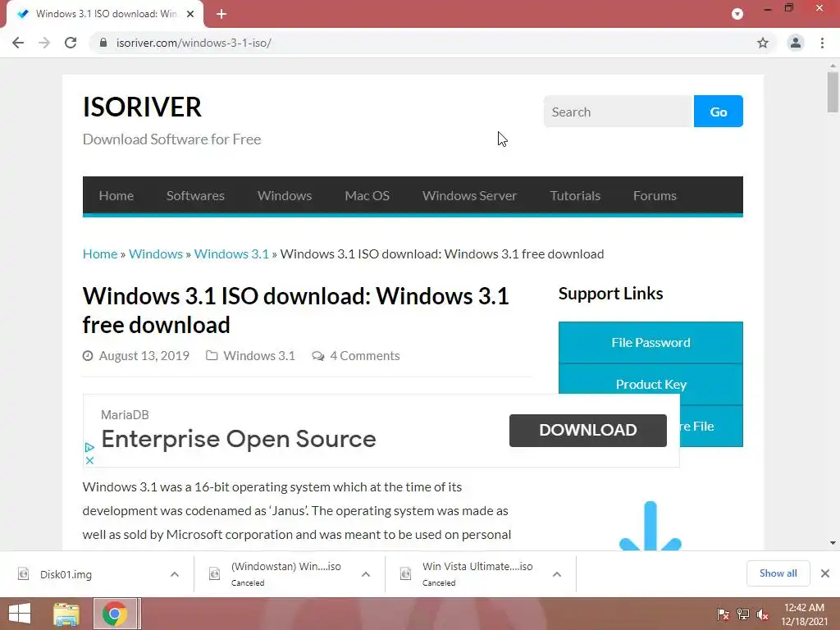840x630 pixels.
Task: Click the taskbar clock showing 12:42 AM
Action: [x=804, y=614]
